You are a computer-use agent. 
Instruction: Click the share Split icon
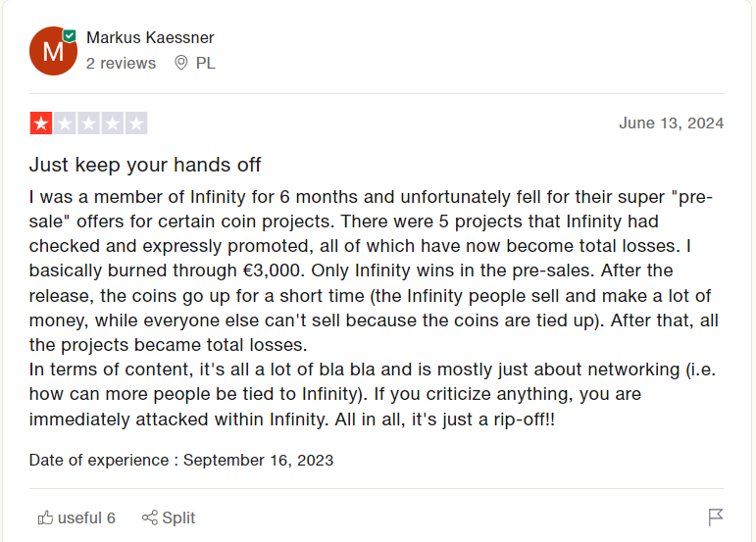[149, 517]
